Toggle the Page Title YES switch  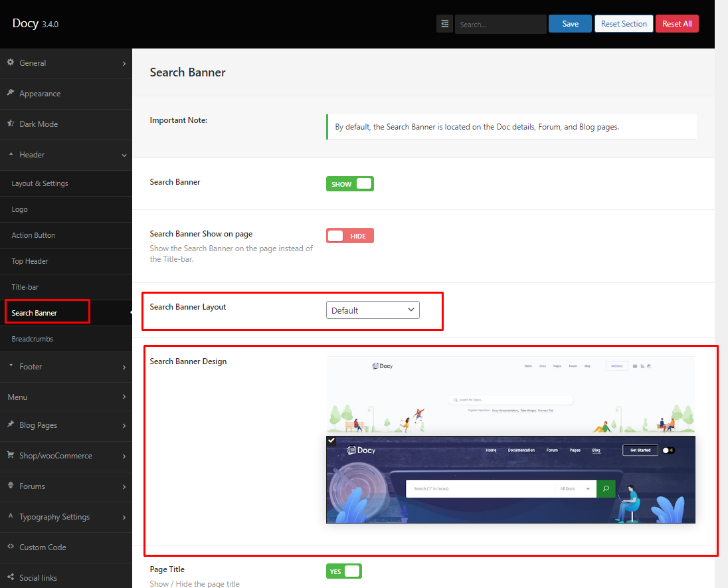(x=343, y=571)
